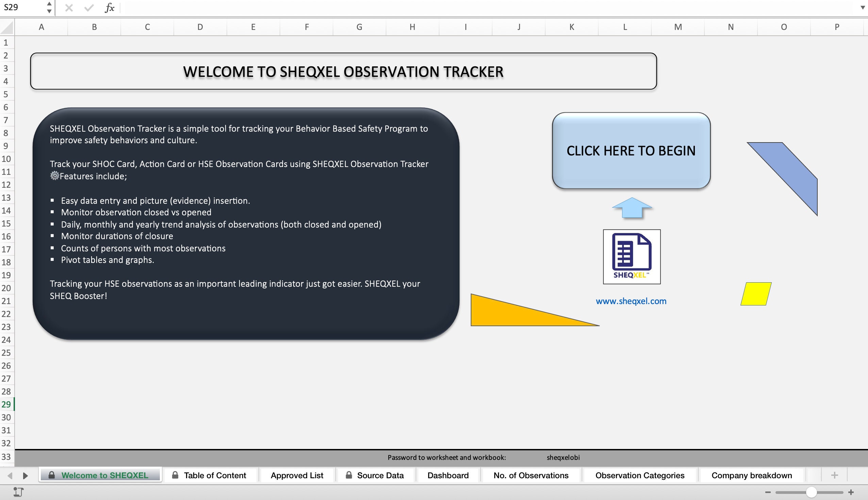This screenshot has height=500, width=868.
Task: Select the Company breakdown tab
Action: click(x=752, y=475)
